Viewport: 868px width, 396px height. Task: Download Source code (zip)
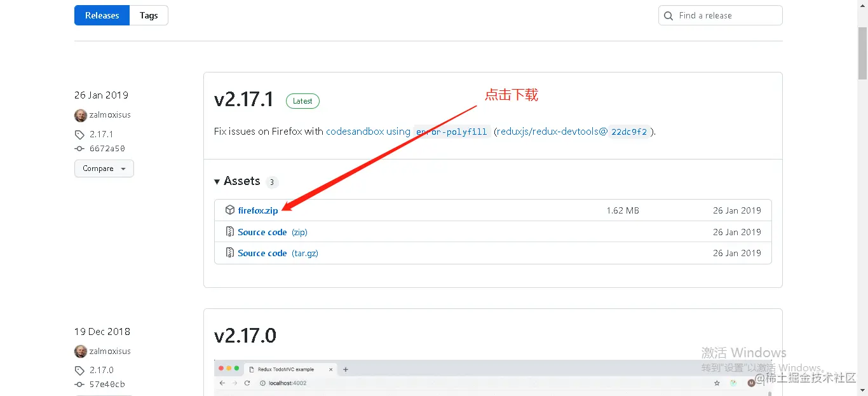click(x=273, y=232)
